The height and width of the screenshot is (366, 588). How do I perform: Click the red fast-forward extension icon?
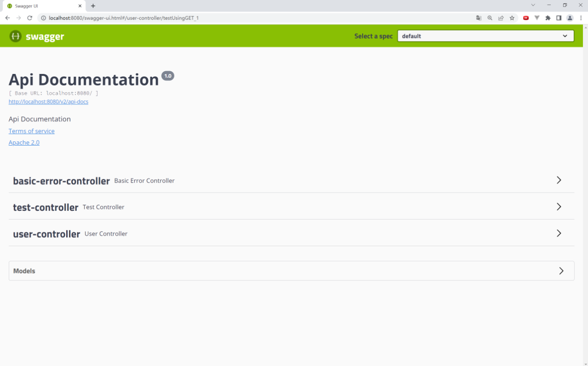click(526, 18)
